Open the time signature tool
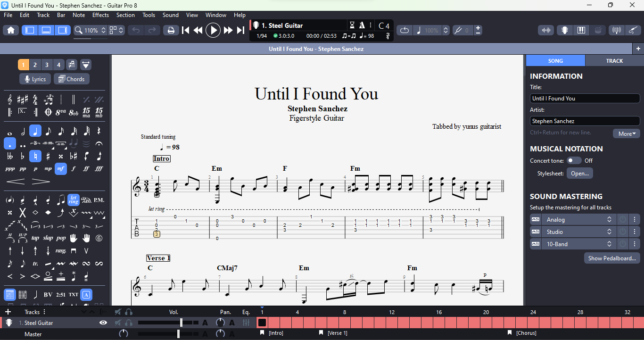 [x=35, y=100]
